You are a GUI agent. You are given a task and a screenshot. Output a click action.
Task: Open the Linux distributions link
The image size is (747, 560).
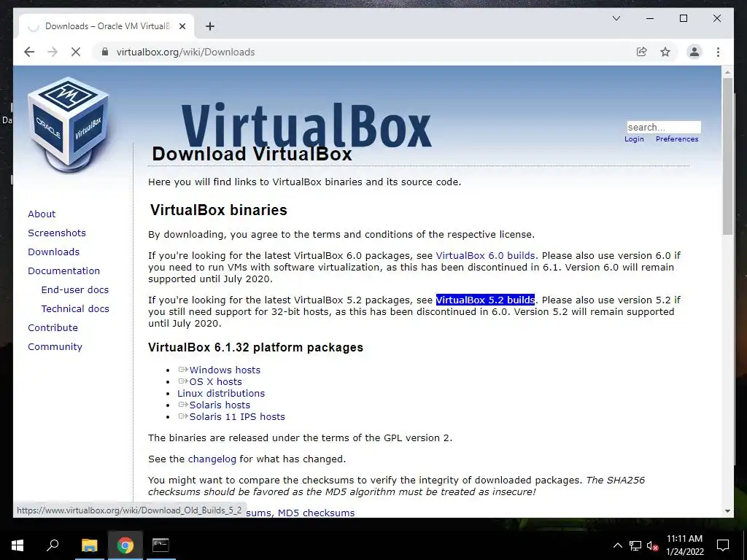point(221,393)
